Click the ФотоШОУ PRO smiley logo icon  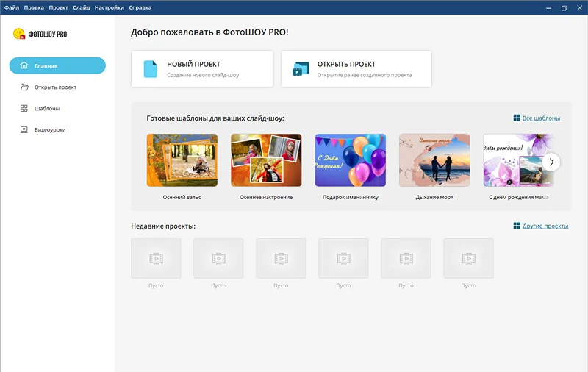pyautogui.click(x=19, y=34)
